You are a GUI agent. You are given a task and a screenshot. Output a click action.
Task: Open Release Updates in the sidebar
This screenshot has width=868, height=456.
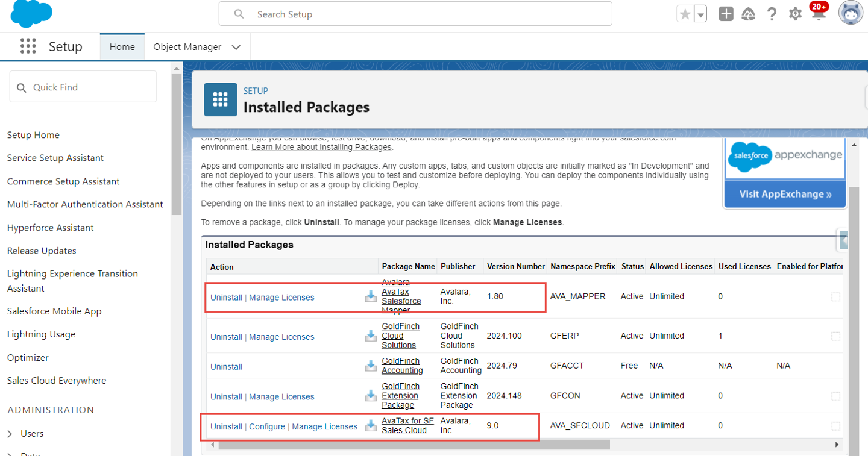click(42, 251)
